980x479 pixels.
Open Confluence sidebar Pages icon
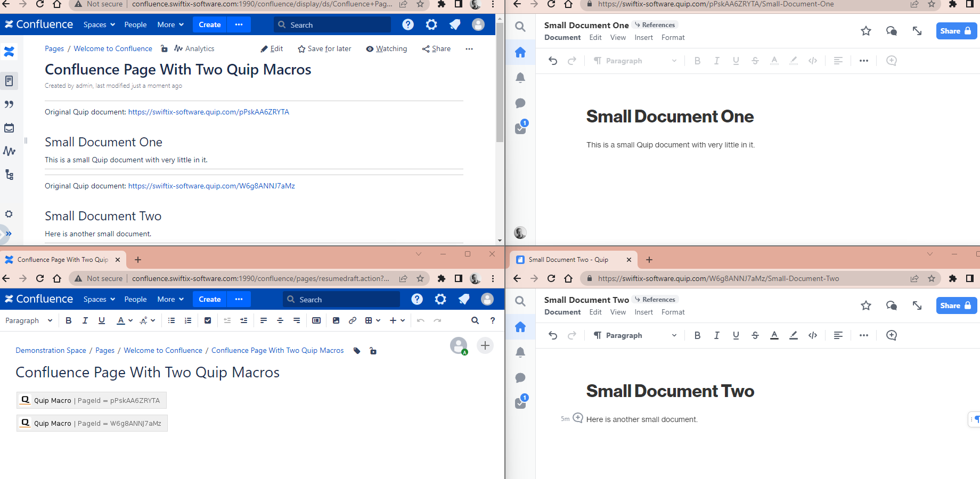click(x=9, y=81)
